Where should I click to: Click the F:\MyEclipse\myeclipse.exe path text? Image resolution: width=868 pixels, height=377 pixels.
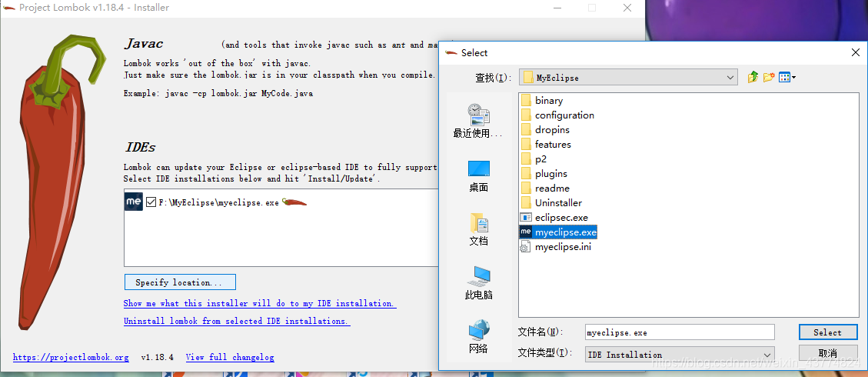pos(218,202)
